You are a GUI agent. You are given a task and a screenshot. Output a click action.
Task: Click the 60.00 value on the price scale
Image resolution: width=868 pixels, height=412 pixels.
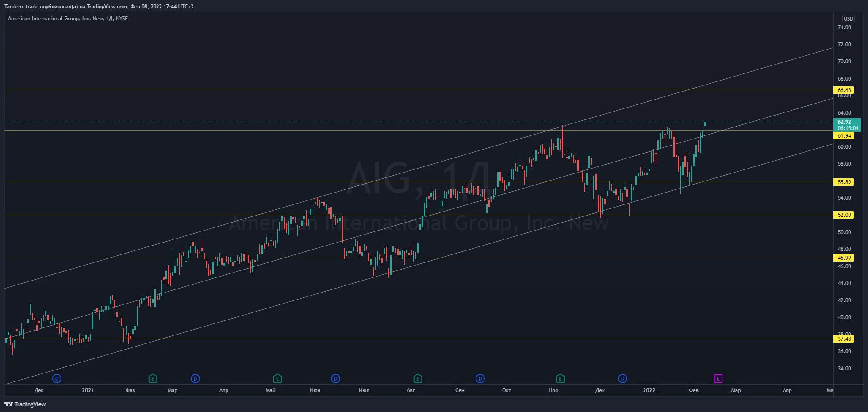point(844,147)
